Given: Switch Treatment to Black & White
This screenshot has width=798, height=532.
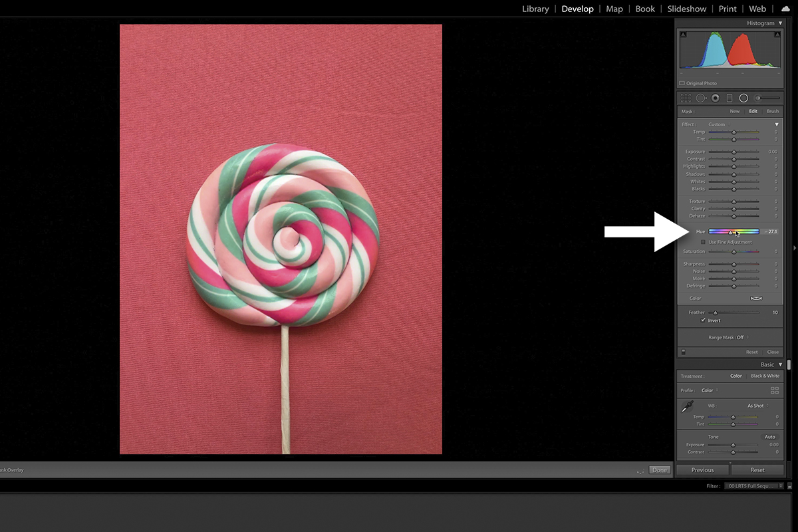Looking at the screenshot, I should (765, 376).
